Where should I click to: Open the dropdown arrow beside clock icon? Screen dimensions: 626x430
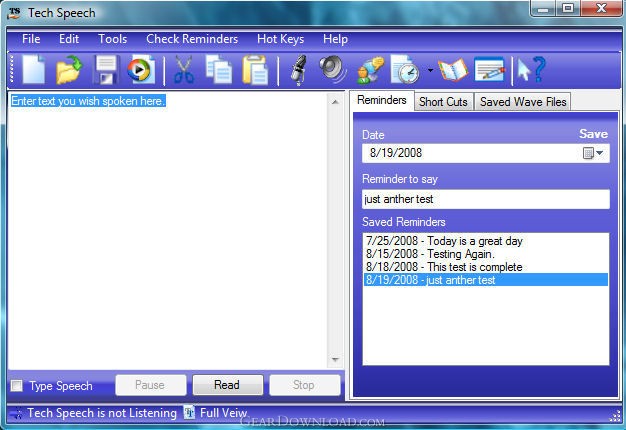430,70
